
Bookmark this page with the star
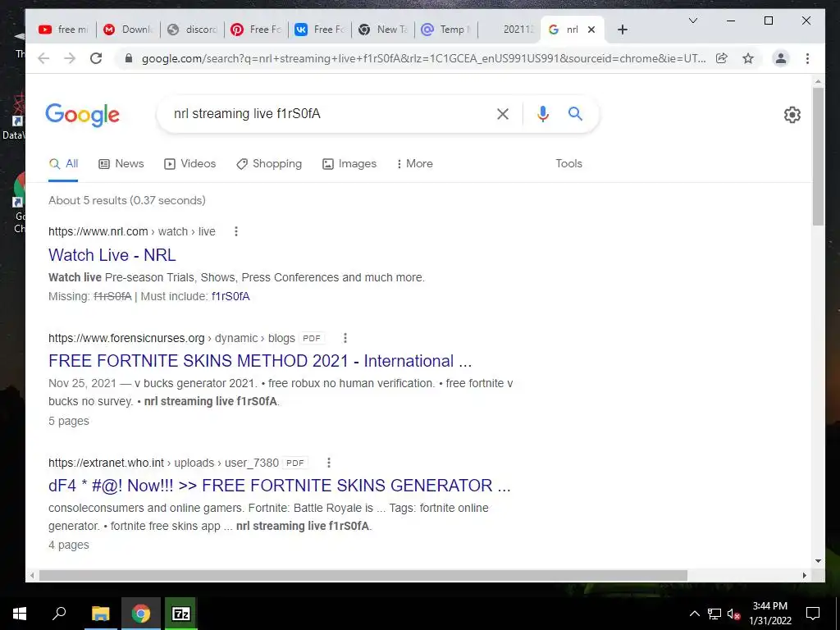(748, 58)
